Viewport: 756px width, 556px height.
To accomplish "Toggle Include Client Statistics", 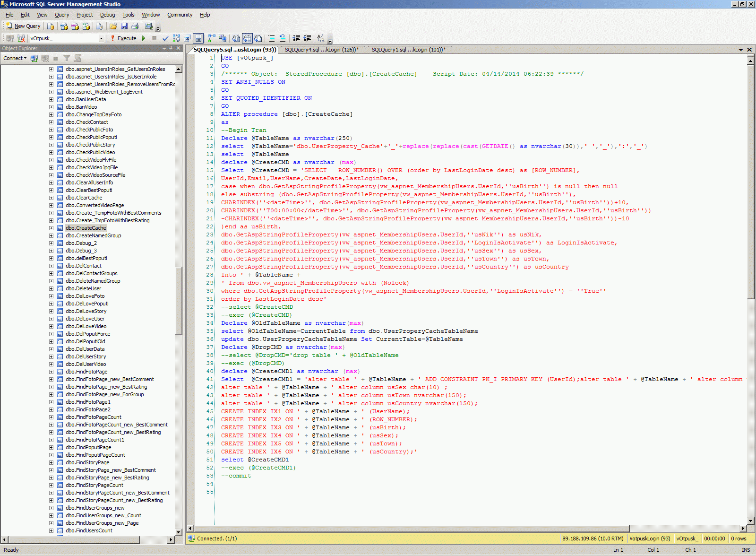I will pos(223,38).
